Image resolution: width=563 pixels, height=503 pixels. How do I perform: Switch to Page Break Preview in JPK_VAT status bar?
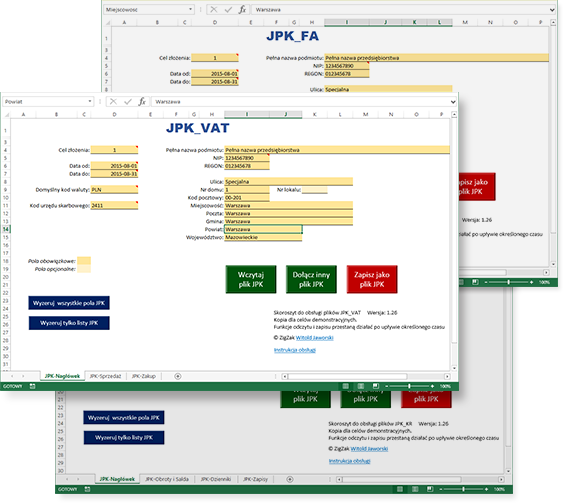(x=376, y=386)
